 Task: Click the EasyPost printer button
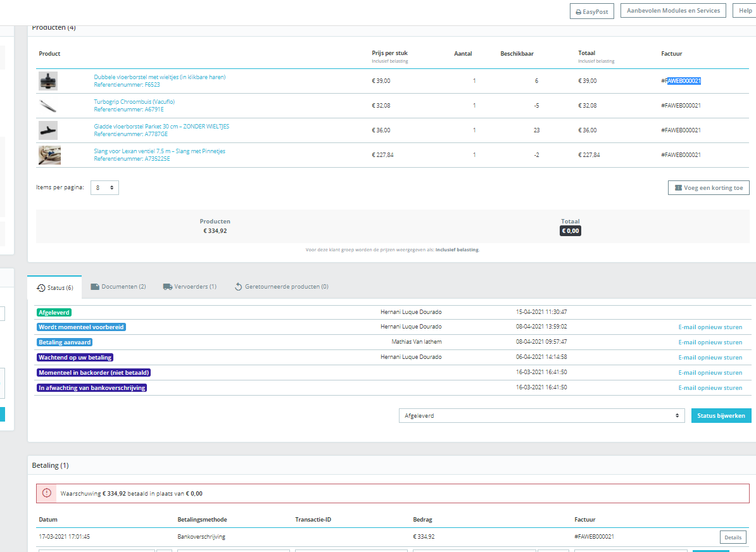591,11
